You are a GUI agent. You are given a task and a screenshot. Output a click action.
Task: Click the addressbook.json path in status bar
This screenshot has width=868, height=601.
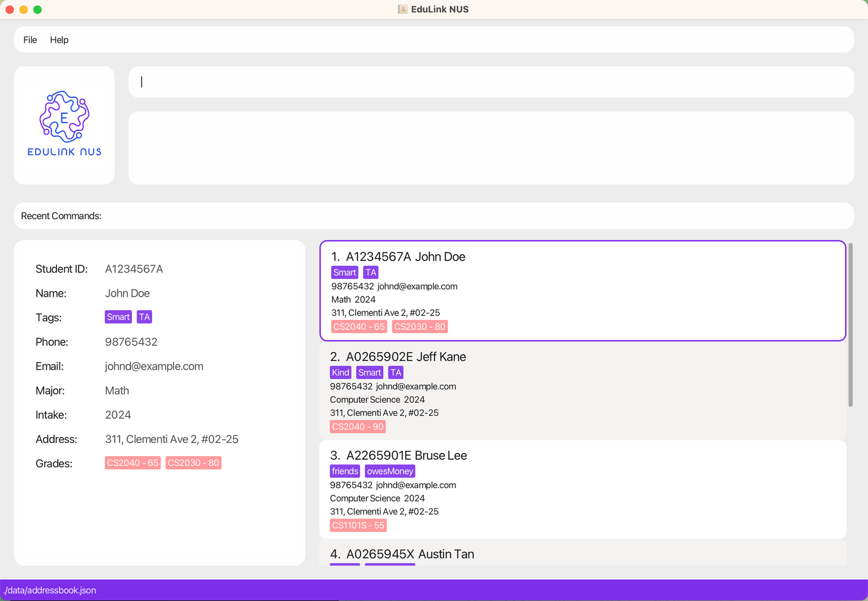pyautogui.click(x=50, y=590)
